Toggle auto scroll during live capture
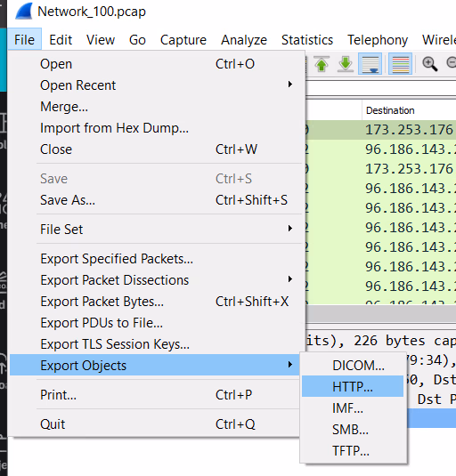 pos(370,64)
